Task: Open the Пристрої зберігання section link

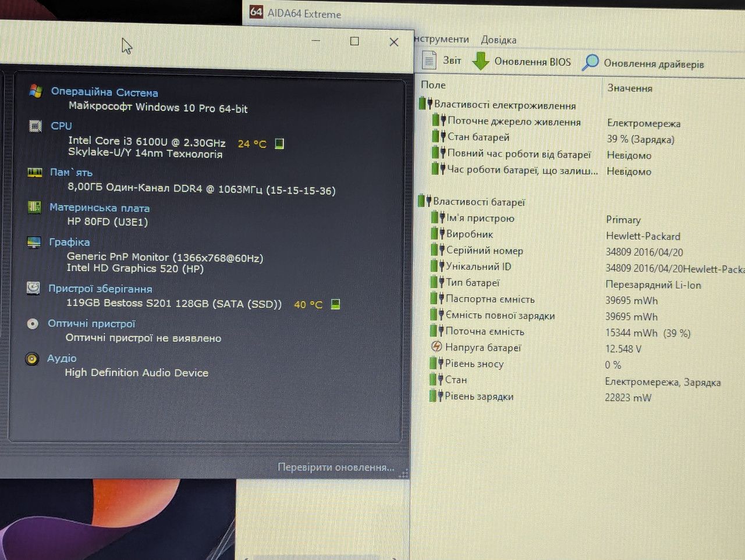Action: [100, 288]
